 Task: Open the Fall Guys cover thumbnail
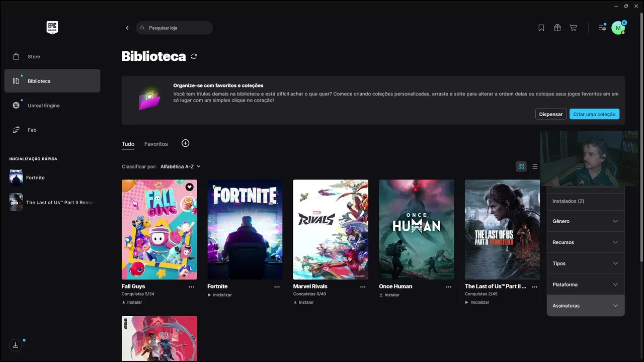tap(159, 229)
